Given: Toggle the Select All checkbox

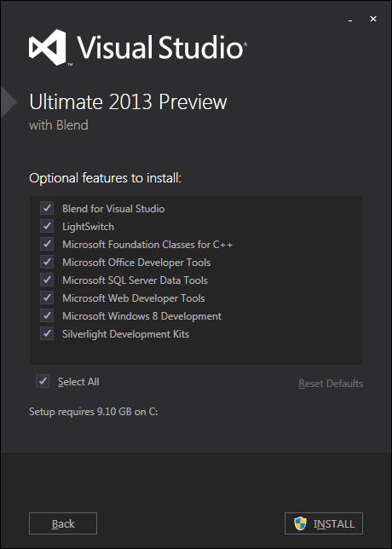Looking at the screenshot, I should click(43, 381).
